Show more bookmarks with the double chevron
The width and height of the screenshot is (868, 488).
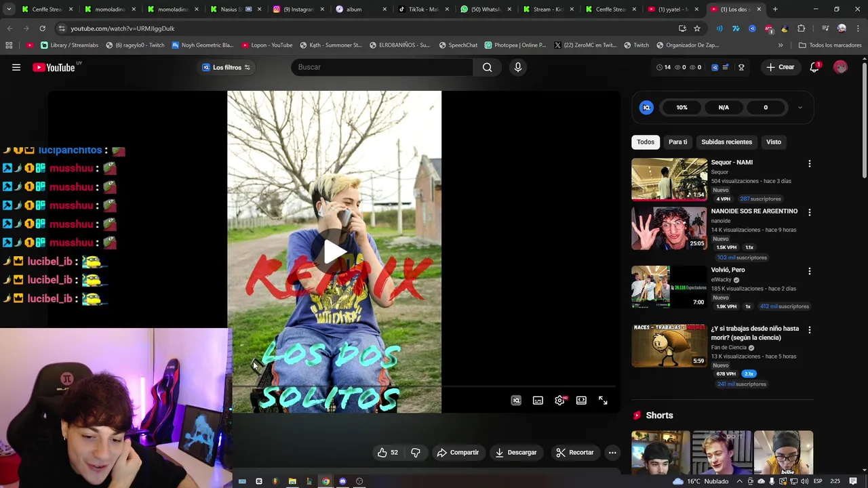(x=781, y=45)
